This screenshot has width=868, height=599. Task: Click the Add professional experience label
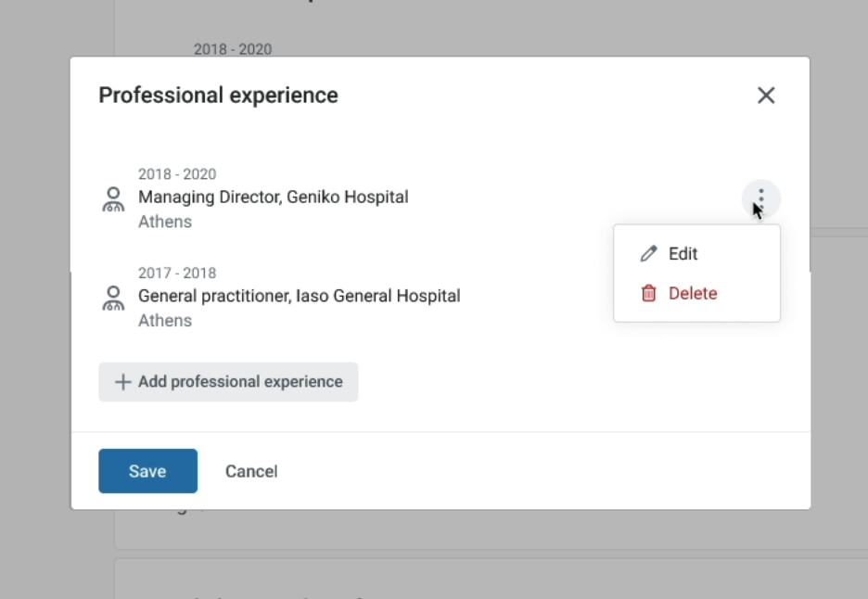click(240, 382)
